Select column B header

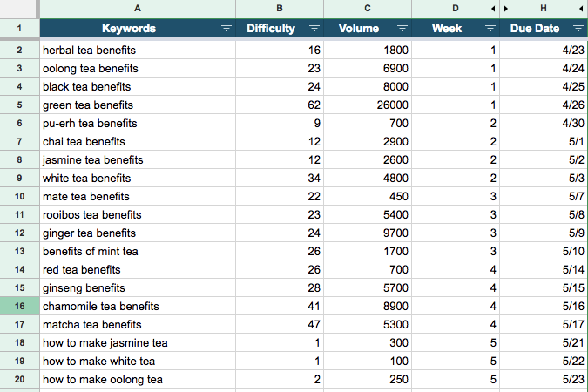coord(280,9)
